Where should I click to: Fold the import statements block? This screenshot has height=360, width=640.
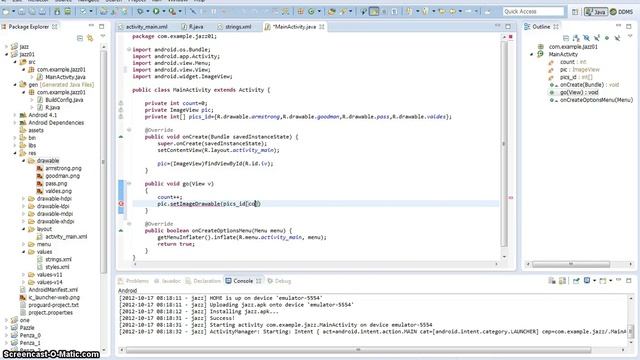[129, 49]
